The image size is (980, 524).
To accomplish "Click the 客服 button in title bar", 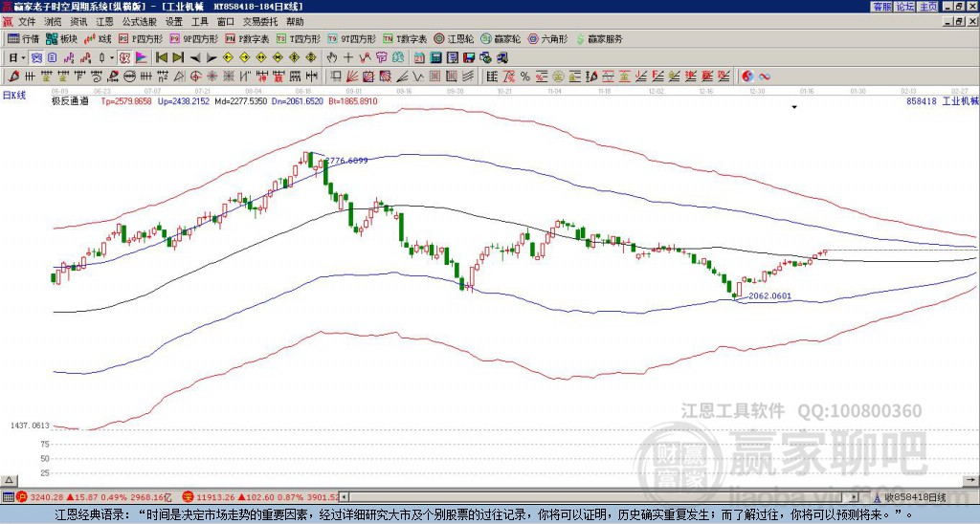I will pos(881,7).
